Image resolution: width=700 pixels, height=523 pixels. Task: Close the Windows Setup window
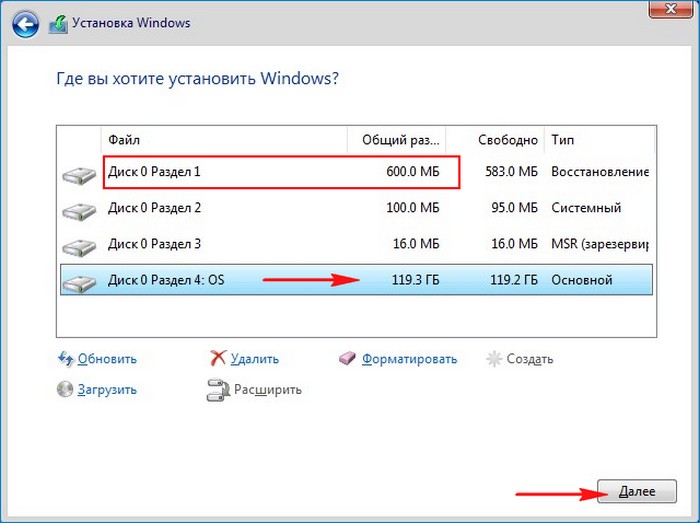pyautogui.click(x=671, y=9)
